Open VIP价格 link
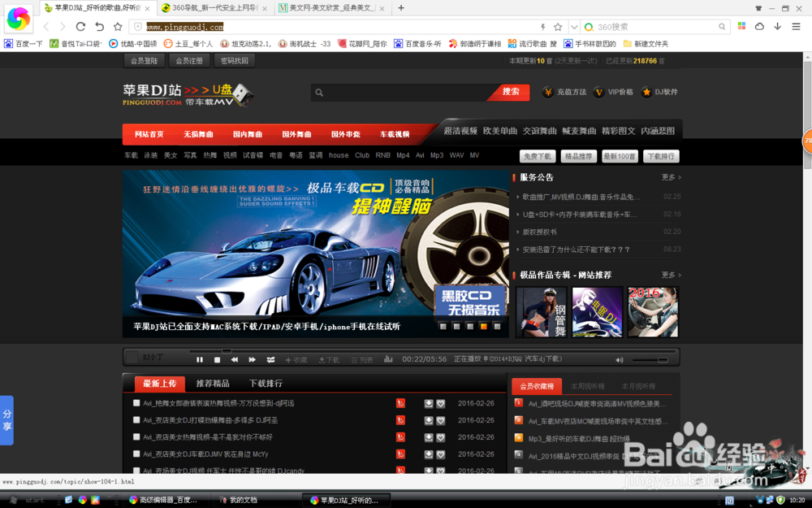Viewport: 812px width, 508px height. [x=613, y=93]
